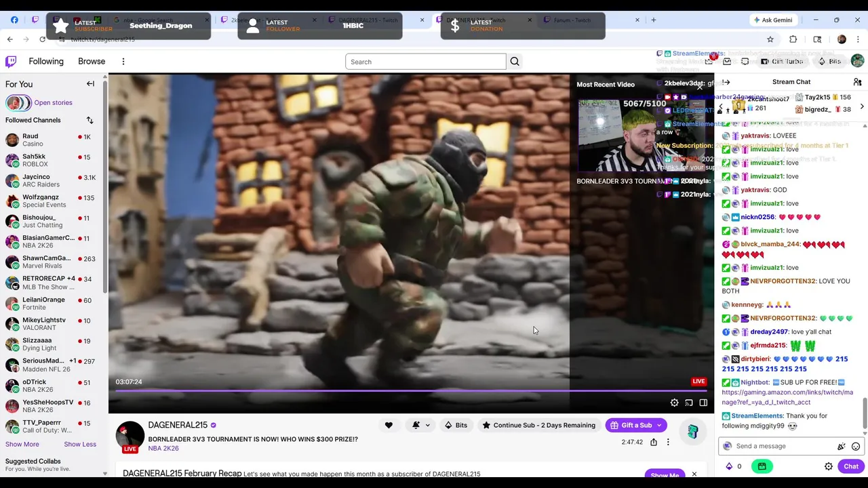
Task: Open the emote picker smiley
Action: point(856,446)
